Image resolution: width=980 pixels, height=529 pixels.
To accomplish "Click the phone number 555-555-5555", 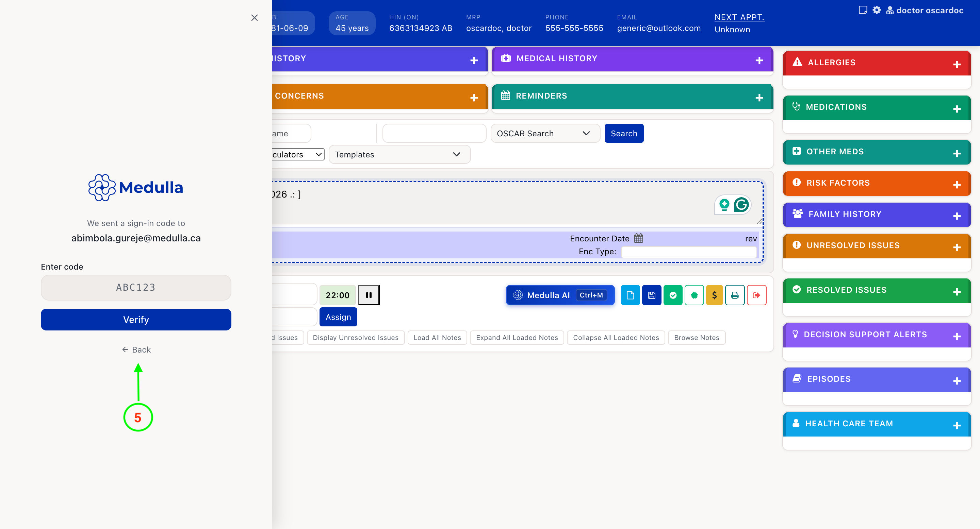I will [x=574, y=28].
